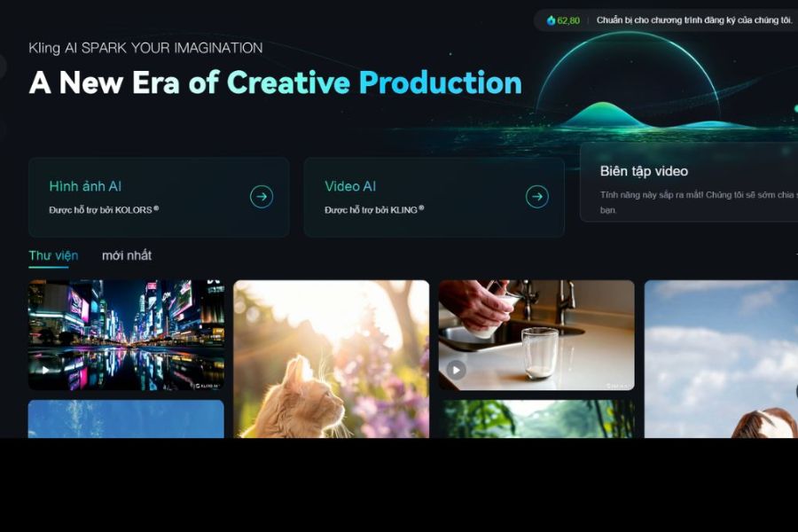Image resolution: width=798 pixels, height=532 pixels.
Task: Open the subscription program announcement text
Action: click(x=694, y=20)
